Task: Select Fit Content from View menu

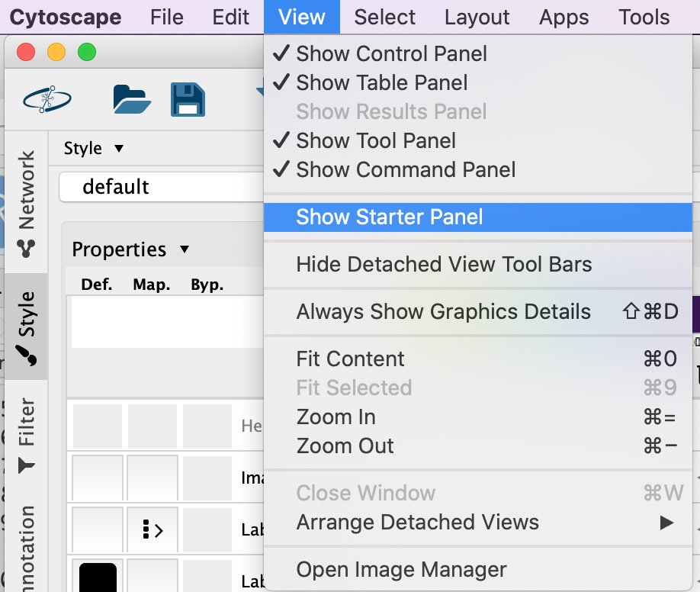Action: click(x=350, y=359)
